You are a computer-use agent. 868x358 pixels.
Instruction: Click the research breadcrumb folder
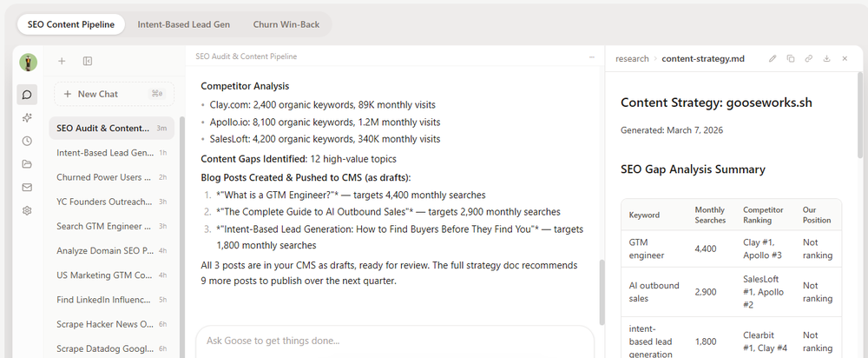tap(632, 59)
